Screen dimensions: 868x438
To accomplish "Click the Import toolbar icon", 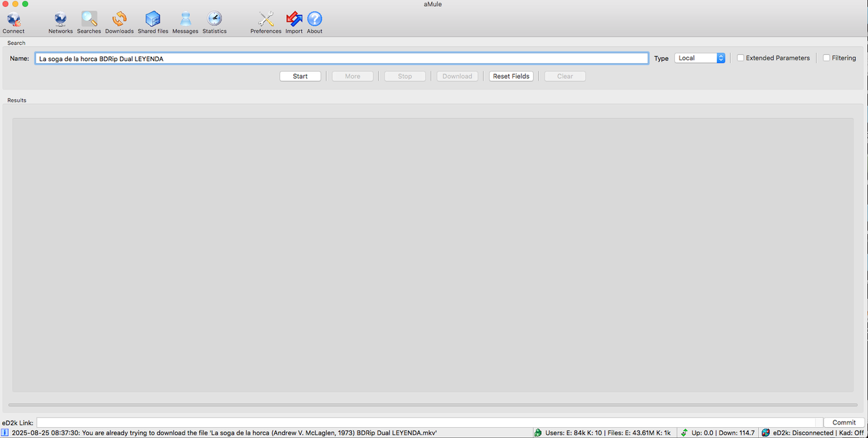I will 294,22.
